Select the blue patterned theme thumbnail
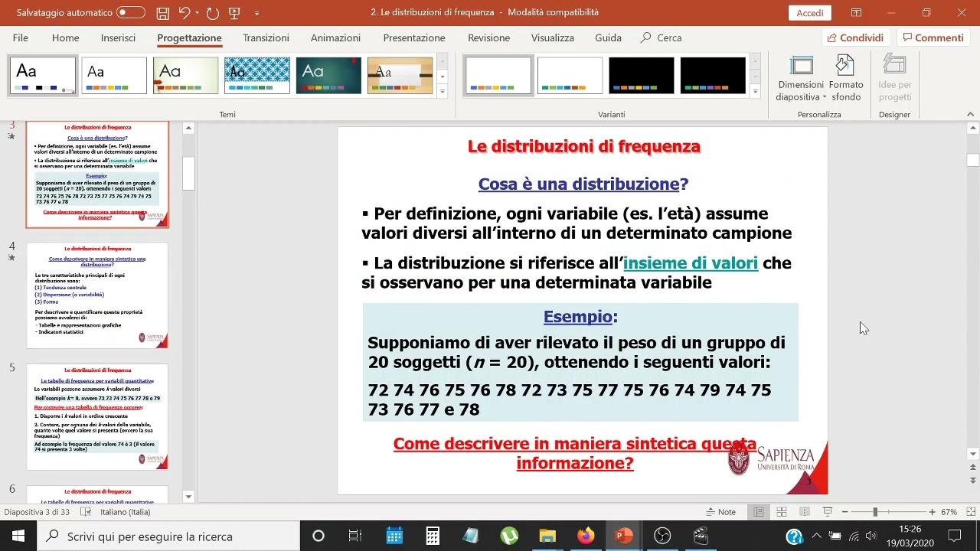Image resolution: width=980 pixels, height=551 pixels. pos(257,75)
